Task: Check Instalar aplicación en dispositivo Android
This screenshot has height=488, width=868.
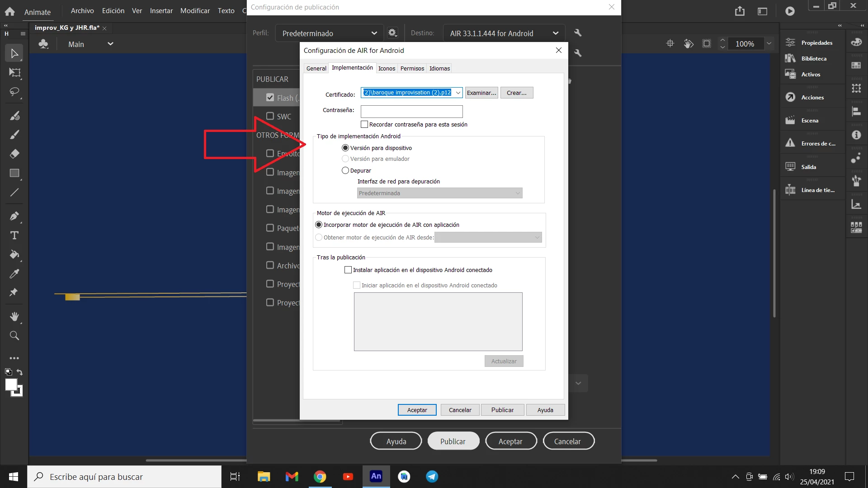Action: click(x=348, y=270)
